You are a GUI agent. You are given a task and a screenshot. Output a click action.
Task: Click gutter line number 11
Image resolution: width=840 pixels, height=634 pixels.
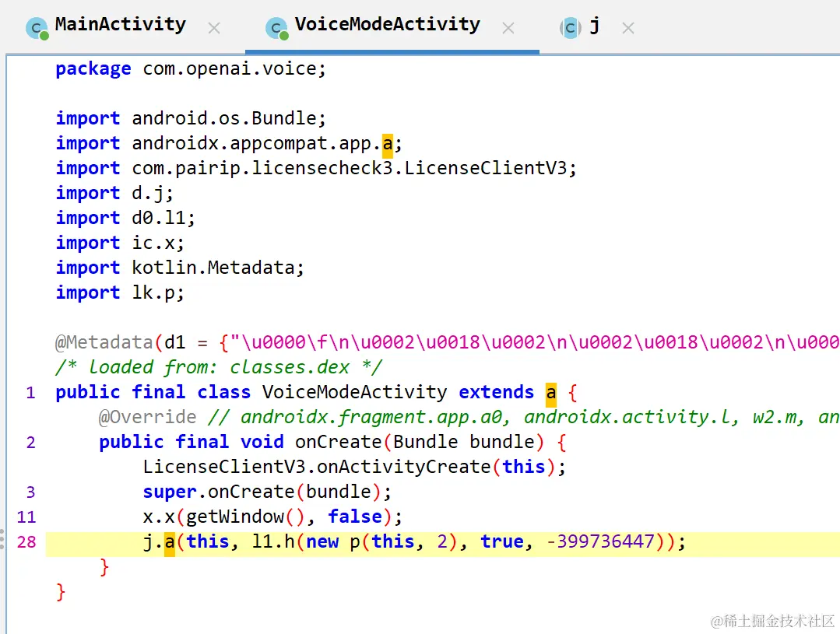pyautogui.click(x=26, y=517)
